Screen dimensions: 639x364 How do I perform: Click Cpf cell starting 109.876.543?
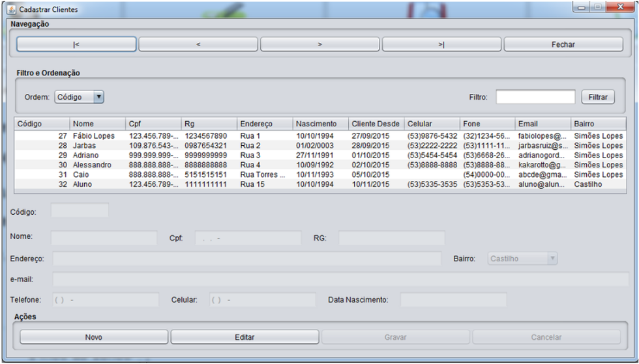(154, 145)
